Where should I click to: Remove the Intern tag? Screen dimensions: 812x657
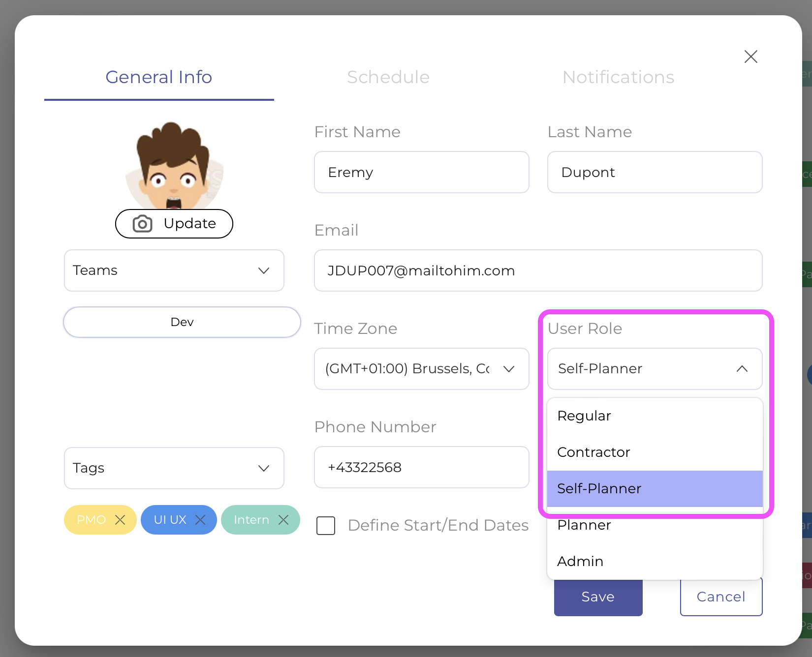tap(283, 520)
